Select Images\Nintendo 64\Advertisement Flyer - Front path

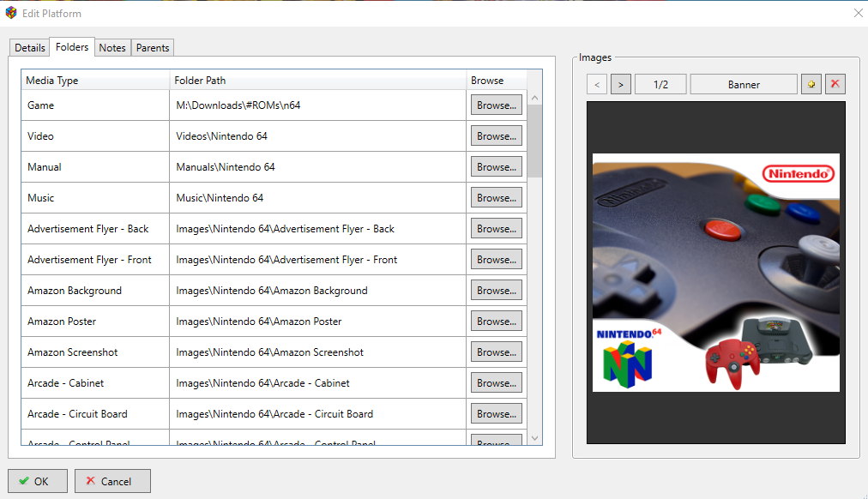[317, 260]
